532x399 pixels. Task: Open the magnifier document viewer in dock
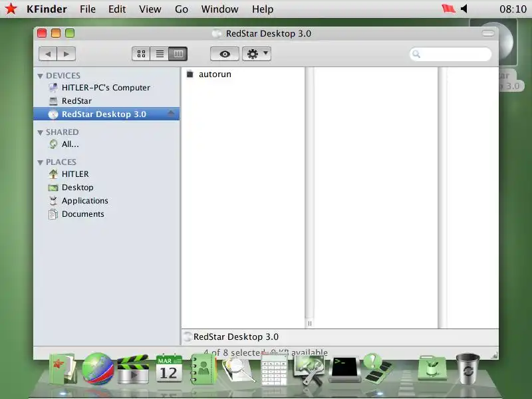click(x=239, y=370)
